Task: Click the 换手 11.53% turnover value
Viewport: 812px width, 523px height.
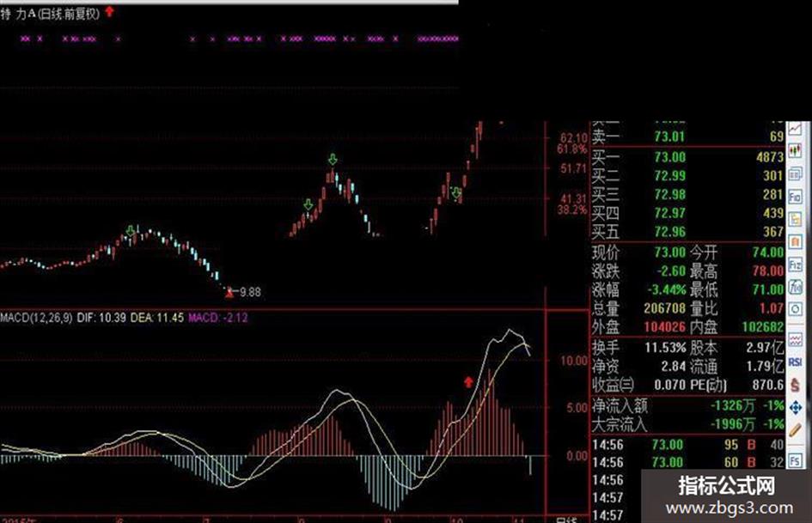Action: tap(665, 348)
